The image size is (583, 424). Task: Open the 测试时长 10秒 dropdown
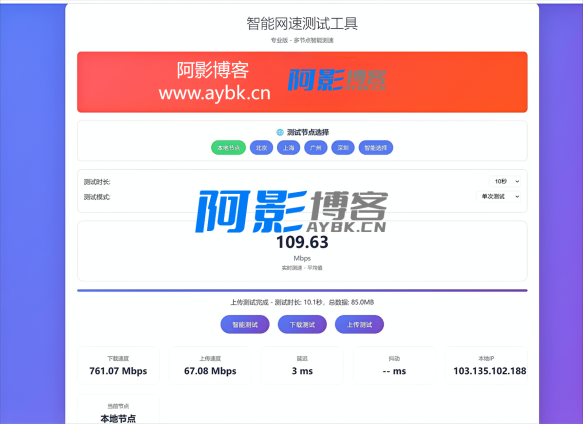click(505, 182)
